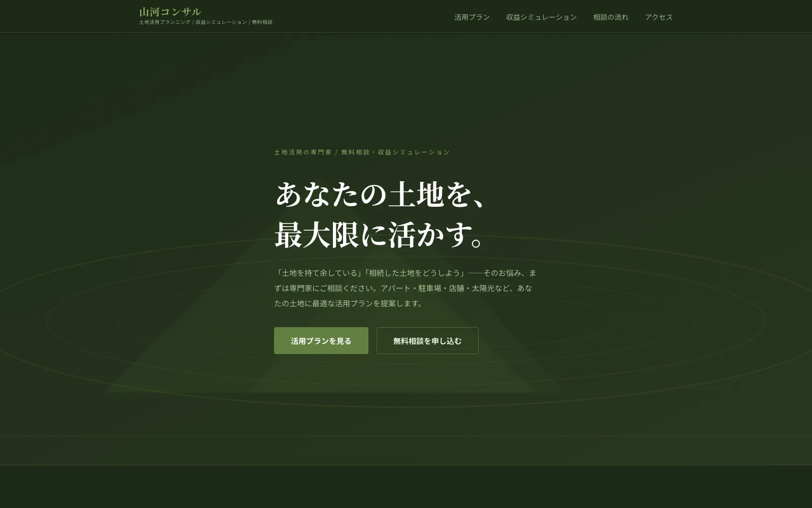
Task: Open 相談の流れ nav link
Action: [611, 17]
